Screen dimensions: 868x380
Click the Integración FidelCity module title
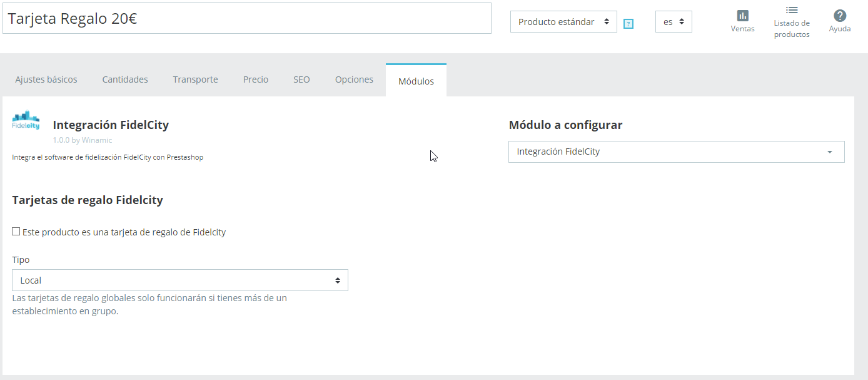click(x=111, y=125)
